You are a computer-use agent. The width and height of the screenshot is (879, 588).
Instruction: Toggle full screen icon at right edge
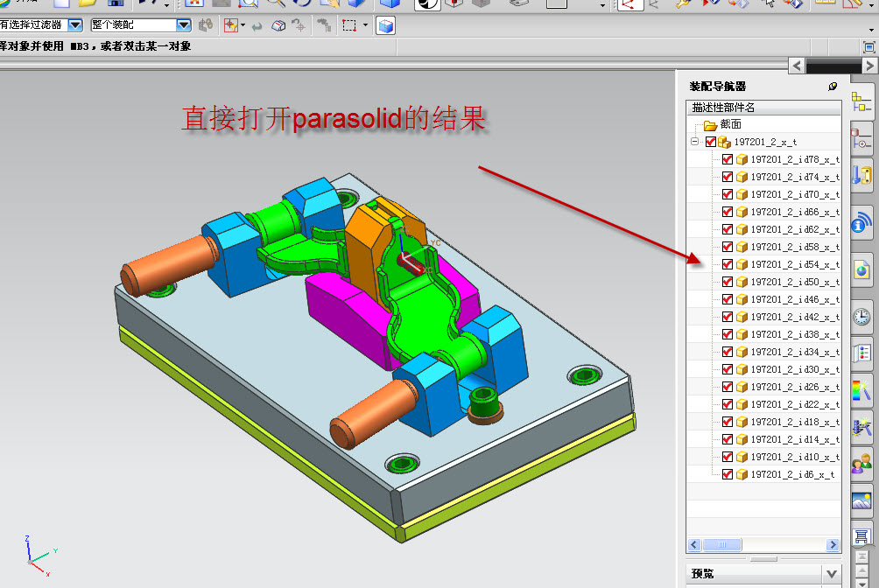(x=868, y=47)
